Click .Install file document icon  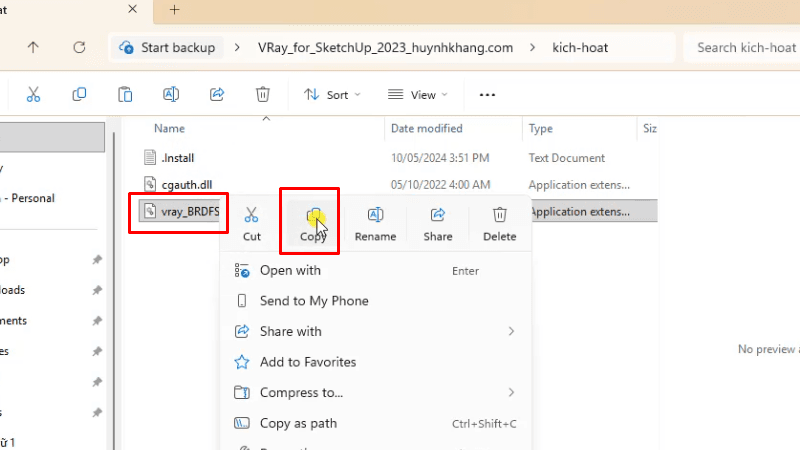tap(149, 157)
